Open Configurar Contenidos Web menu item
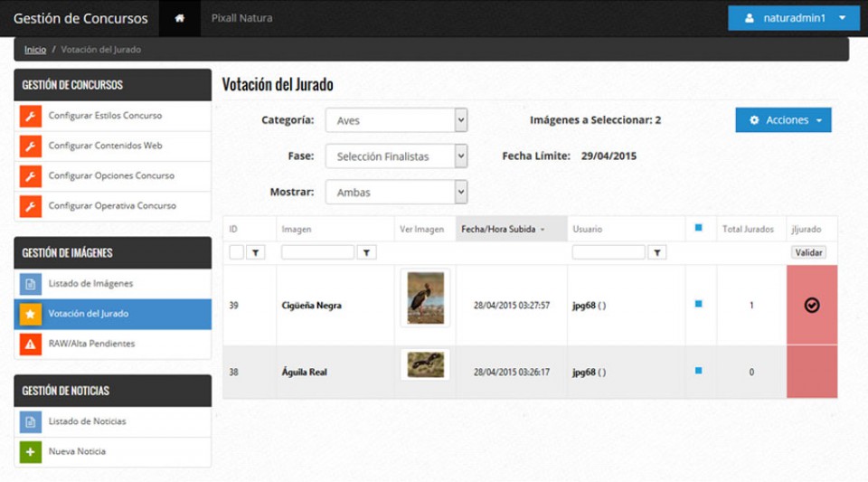 click(113, 146)
